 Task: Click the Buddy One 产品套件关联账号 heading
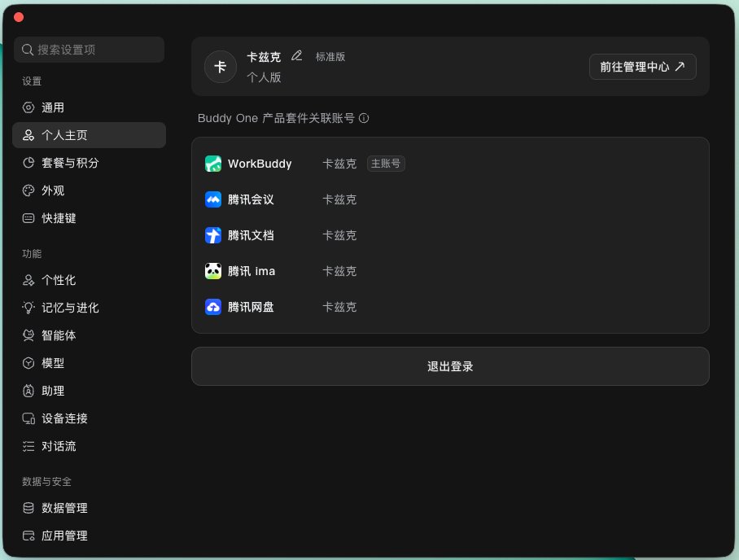click(x=276, y=118)
